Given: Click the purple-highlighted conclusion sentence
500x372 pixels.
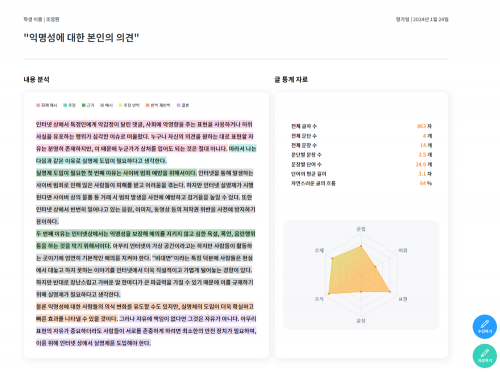Looking at the screenshot, I should pyautogui.click(x=146, y=331).
